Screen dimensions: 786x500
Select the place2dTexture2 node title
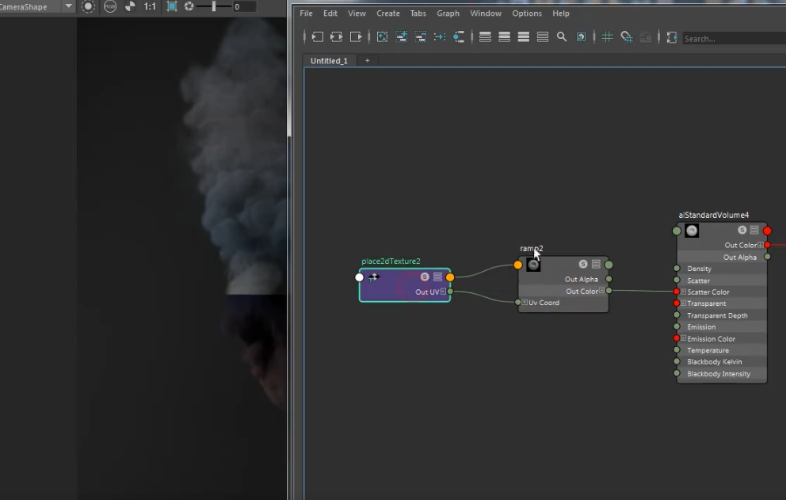(391, 261)
